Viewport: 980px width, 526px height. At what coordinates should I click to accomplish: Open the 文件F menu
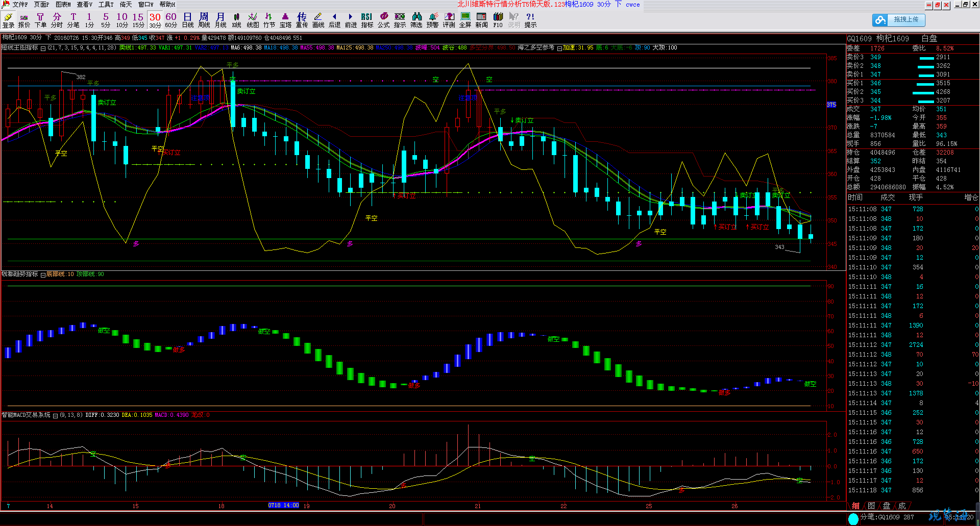pos(20,5)
